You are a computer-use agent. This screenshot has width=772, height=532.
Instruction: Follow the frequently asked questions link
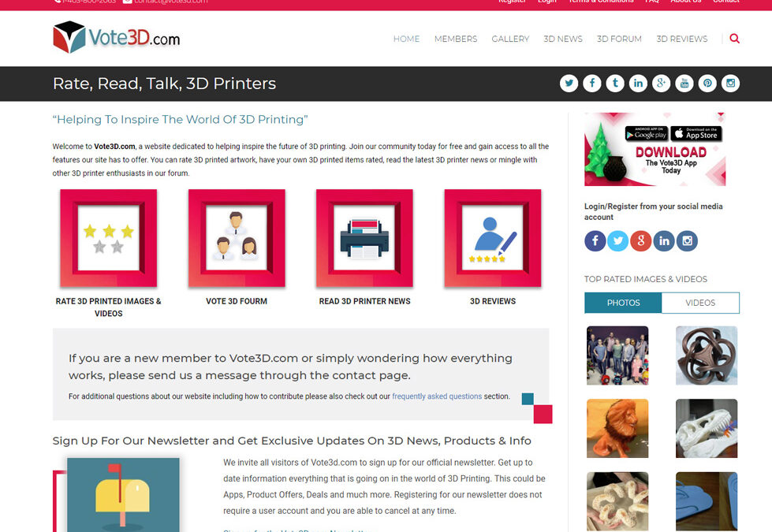click(437, 396)
